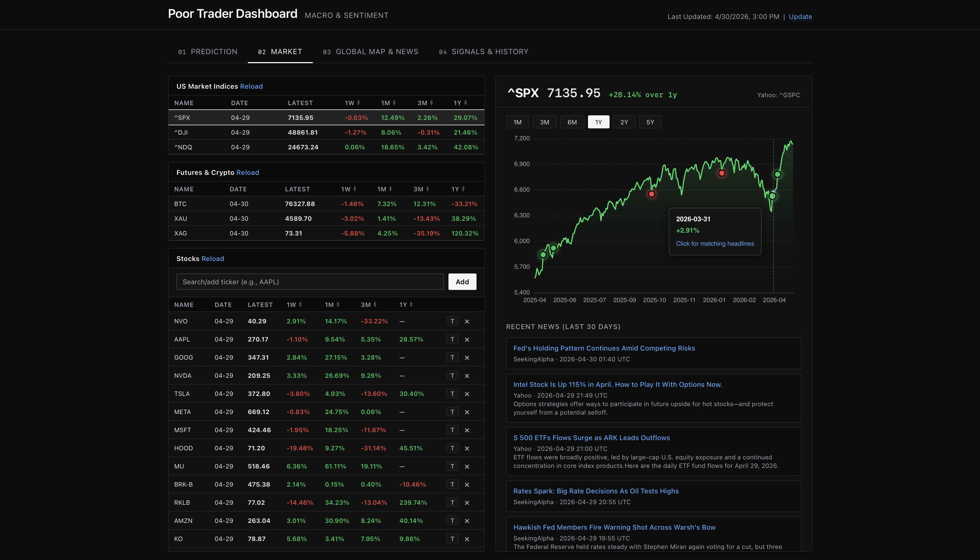Select the XAG silver row
The image size is (980, 560).
click(326, 233)
